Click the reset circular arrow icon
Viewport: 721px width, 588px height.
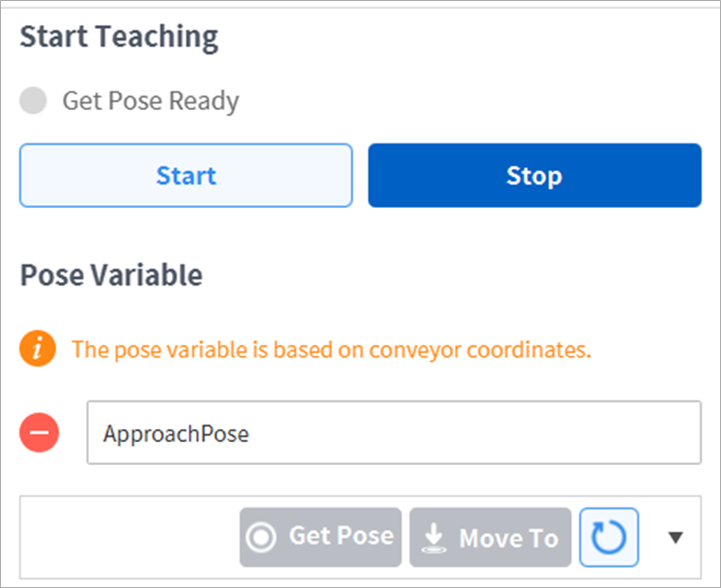(608, 537)
